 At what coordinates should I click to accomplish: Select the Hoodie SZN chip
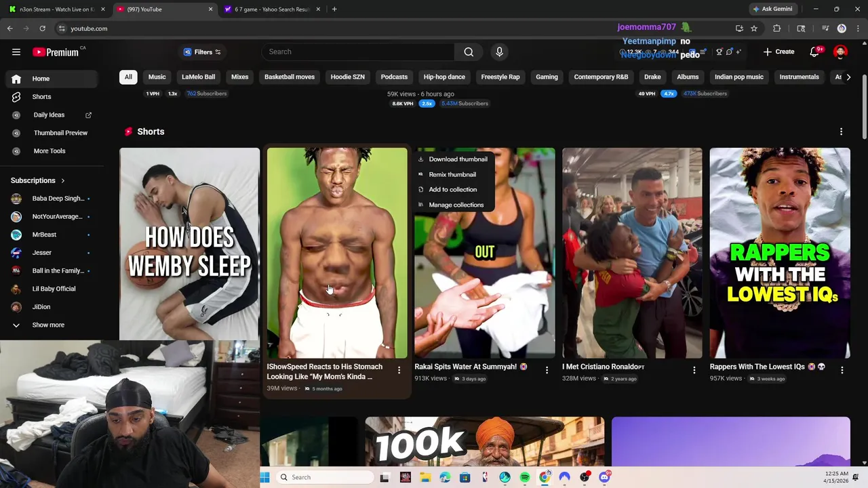pyautogui.click(x=348, y=77)
